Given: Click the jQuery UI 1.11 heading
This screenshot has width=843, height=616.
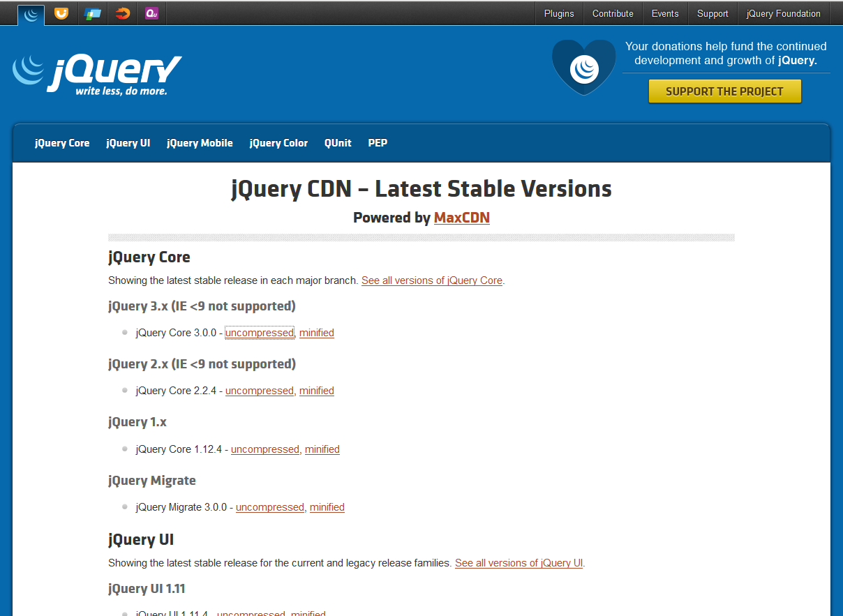Looking at the screenshot, I should coord(147,589).
